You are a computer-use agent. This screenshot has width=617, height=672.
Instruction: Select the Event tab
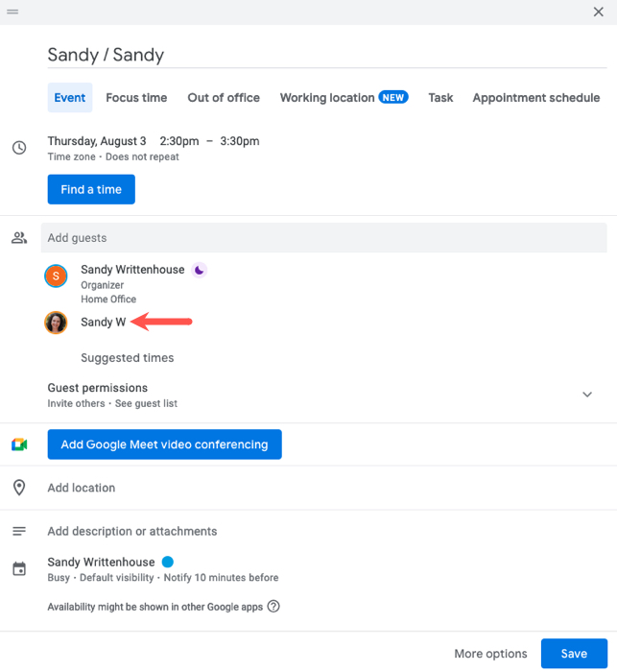(70, 98)
